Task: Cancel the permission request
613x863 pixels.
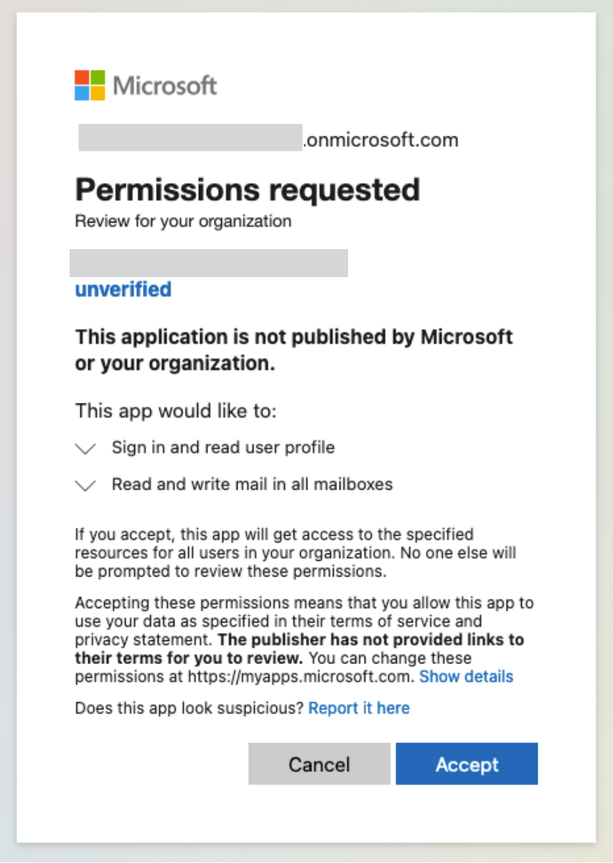Action: click(x=319, y=764)
